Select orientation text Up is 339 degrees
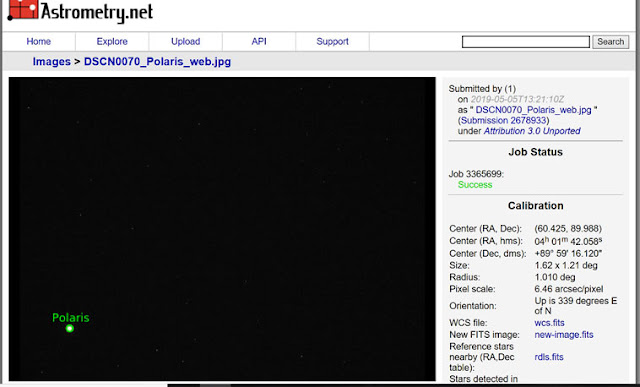The height and width of the screenshot is (387, 640). [x=571, y=301]
